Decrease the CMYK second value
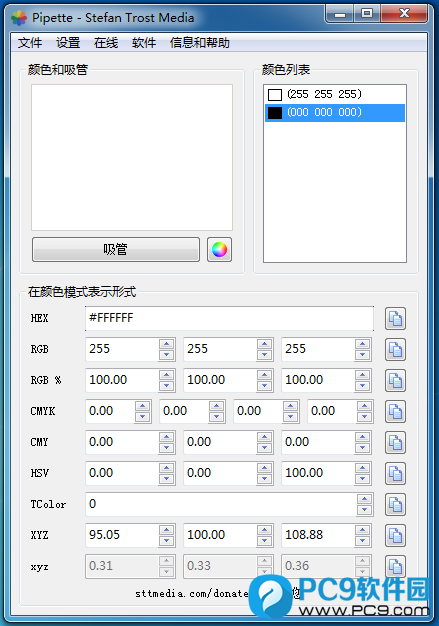439x626 pixels. [216, 417]
